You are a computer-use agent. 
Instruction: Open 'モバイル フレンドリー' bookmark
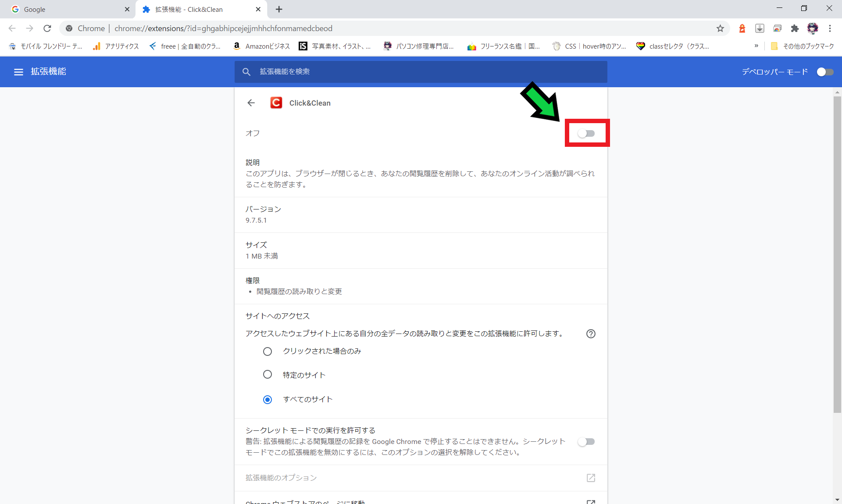(x=45, y=46)
